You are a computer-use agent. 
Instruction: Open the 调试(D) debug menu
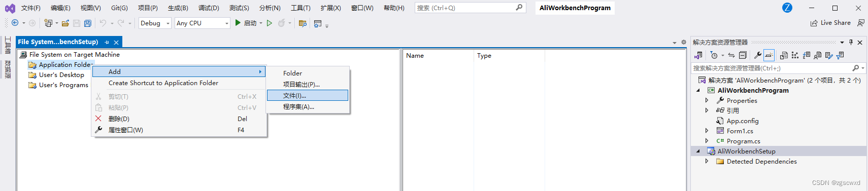(x=209, y=8)
